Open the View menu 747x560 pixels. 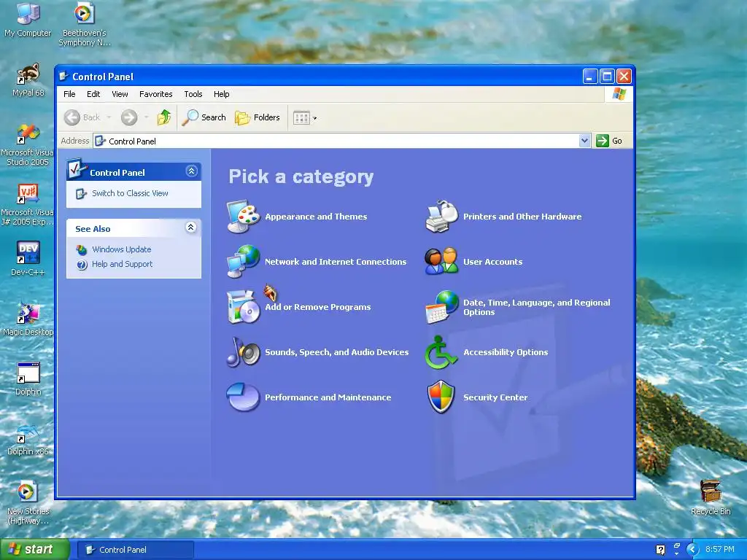click(x=120, y=94)
